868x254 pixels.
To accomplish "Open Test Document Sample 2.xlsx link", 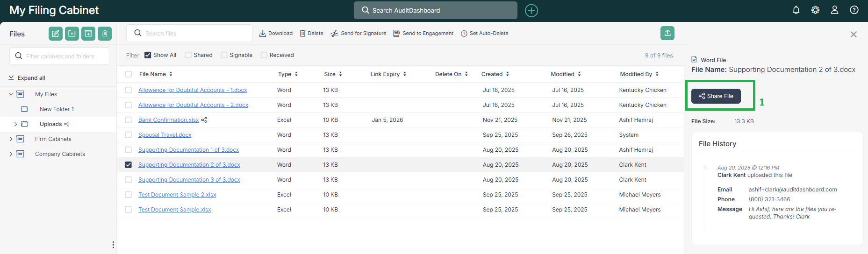I will tap(177, 195).
